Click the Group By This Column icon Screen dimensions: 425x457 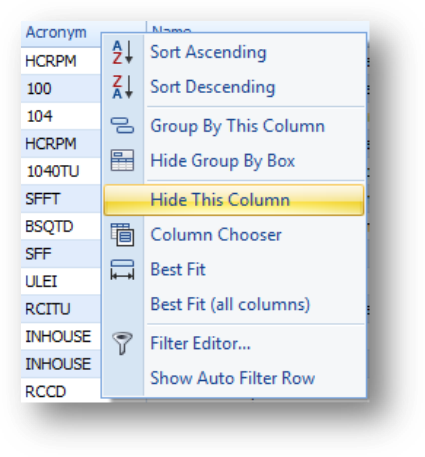(122, 126)
